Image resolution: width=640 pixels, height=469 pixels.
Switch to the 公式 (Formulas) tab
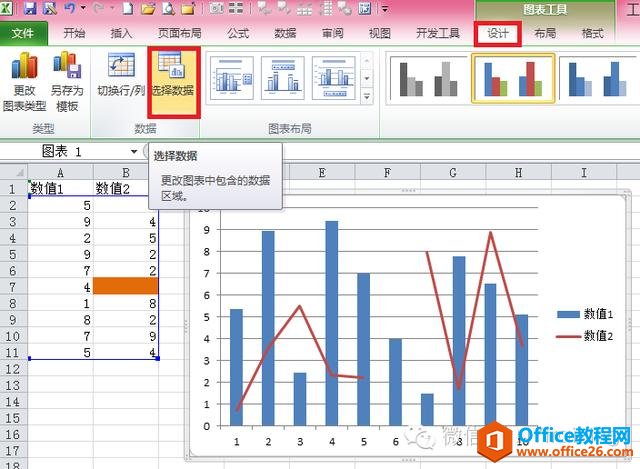238,33
